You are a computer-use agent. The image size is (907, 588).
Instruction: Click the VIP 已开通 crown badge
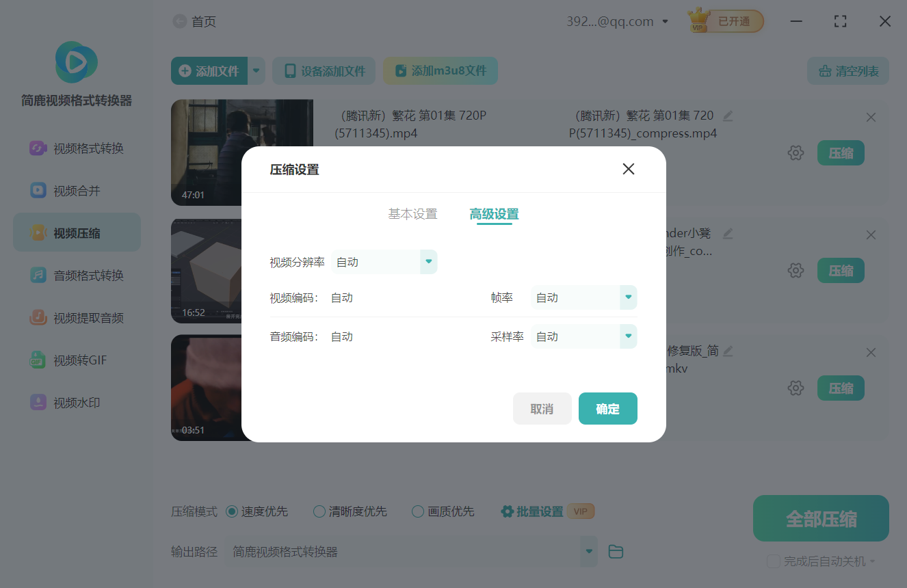[x=724, y=21]
